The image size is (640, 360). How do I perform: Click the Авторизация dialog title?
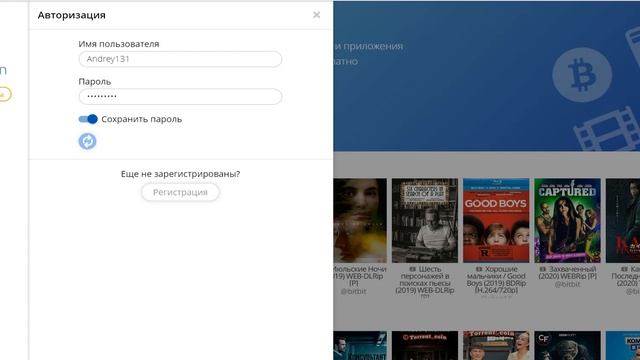tap(71, 15)
